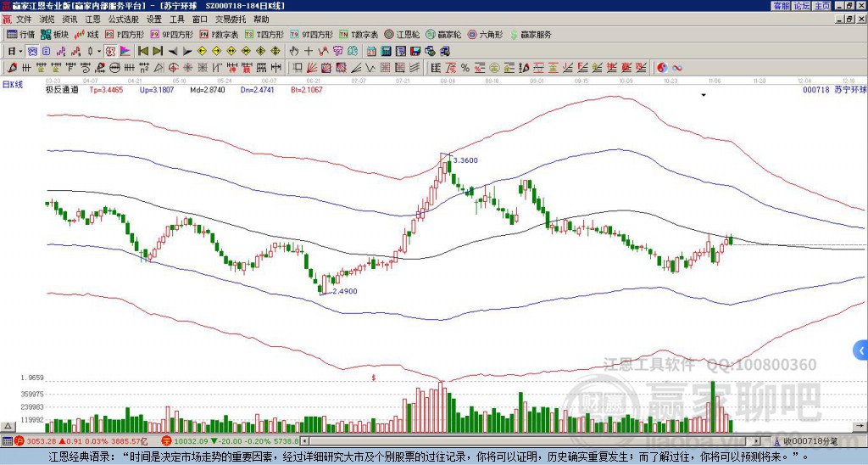This screenshot has height=465, width=868.
Task: Jump to first bar icon
Action: 142,52
